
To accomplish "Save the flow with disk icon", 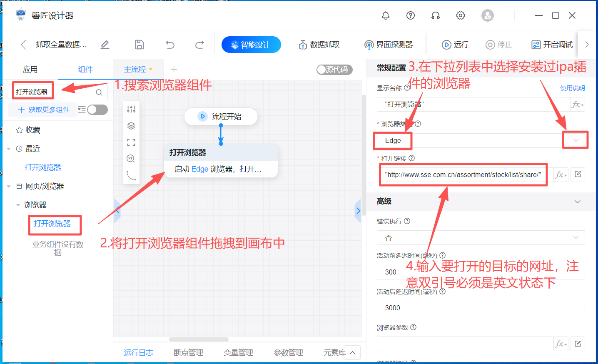I will [x=140, y=45].
